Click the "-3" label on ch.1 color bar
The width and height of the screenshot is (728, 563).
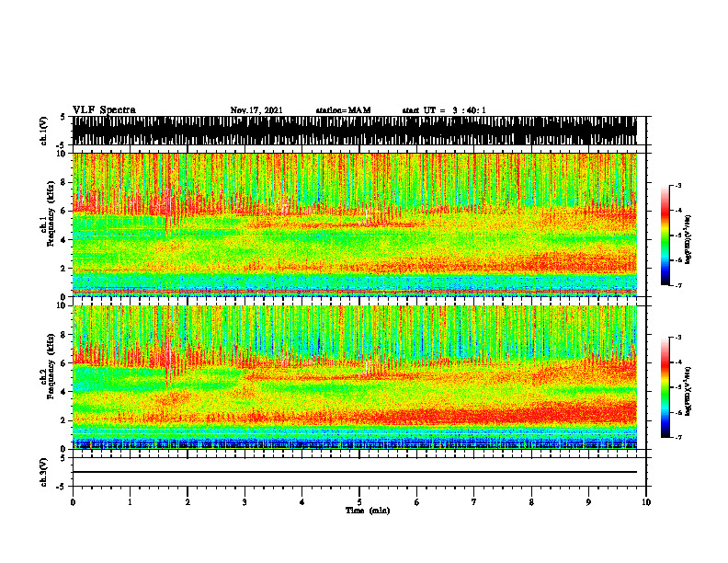coord(678,185)
